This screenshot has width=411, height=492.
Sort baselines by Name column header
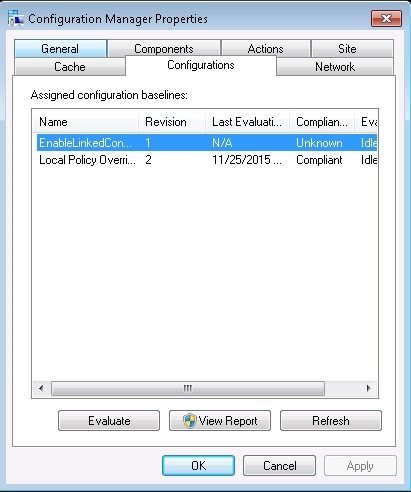[x=86, y=122]
